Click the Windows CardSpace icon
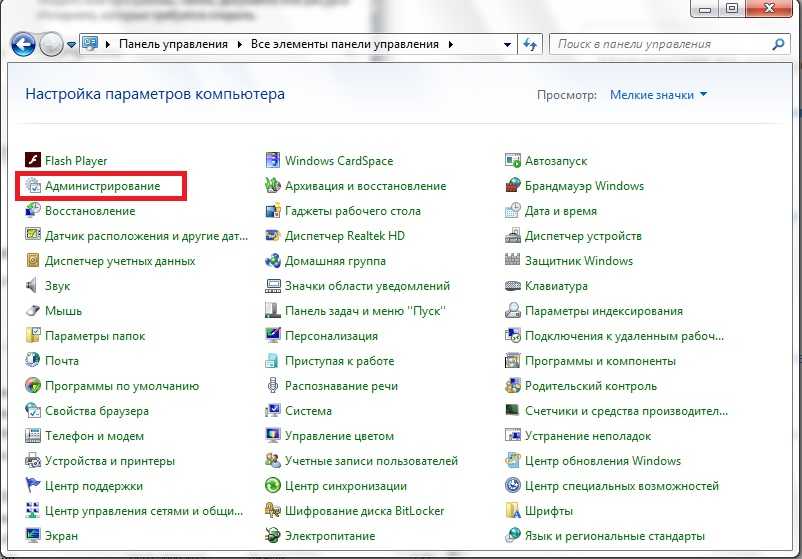Image resolution: width=802 pixels, height=559 pixels. (273, 160)
